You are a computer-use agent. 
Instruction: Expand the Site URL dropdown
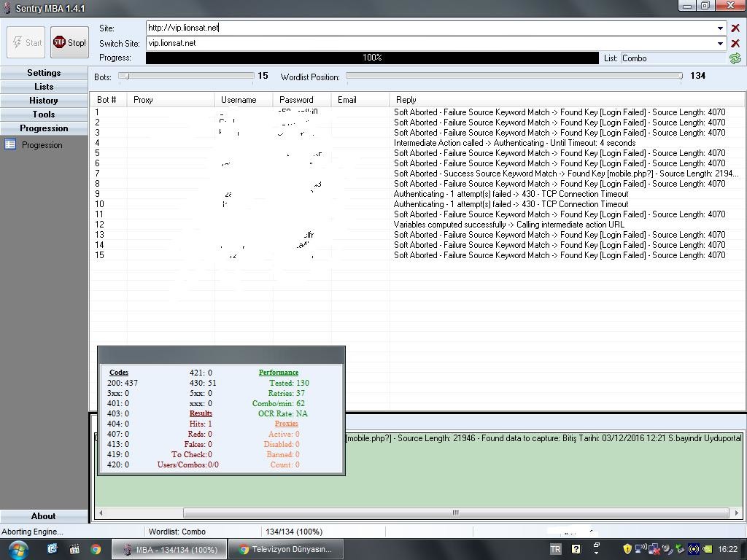720,28
